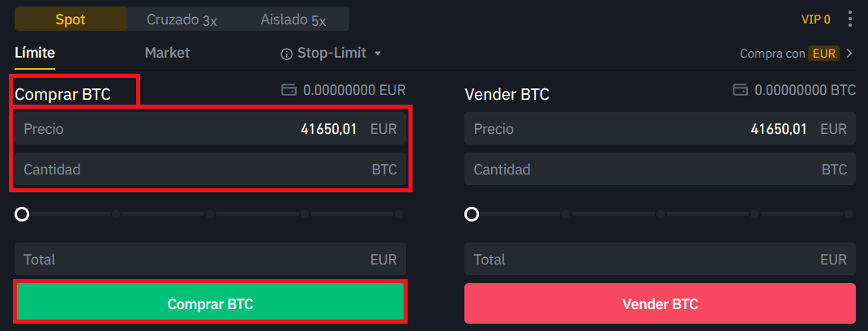The image size is (868, 331).
Task: Switch to the Límite order tab
Action: point(35,53)
